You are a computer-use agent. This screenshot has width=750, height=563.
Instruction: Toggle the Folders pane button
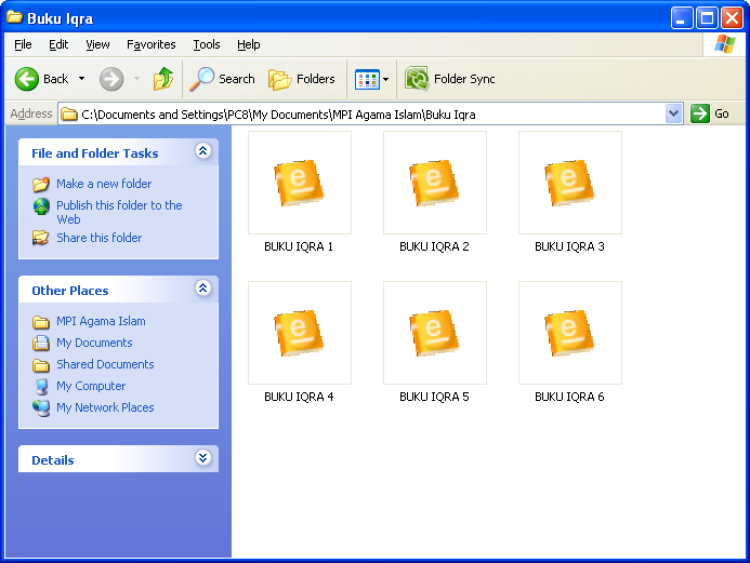[301, 79]
